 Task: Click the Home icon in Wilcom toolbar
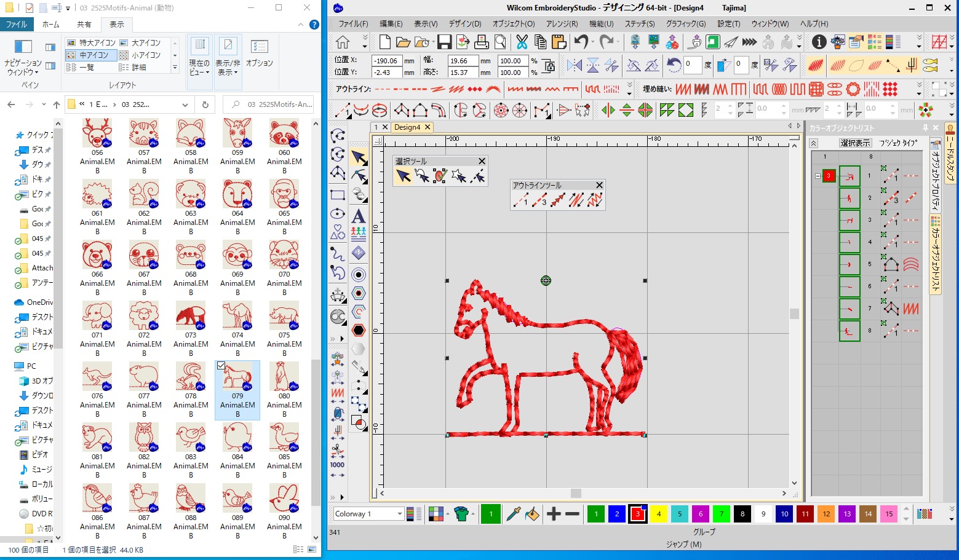(x=343, y=42)
